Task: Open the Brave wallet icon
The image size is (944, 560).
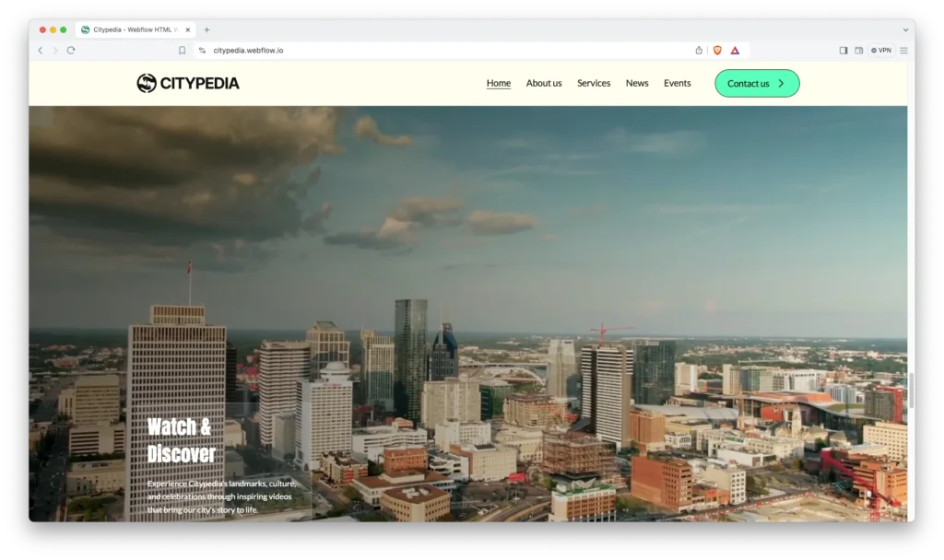Action: coord(858,51)
